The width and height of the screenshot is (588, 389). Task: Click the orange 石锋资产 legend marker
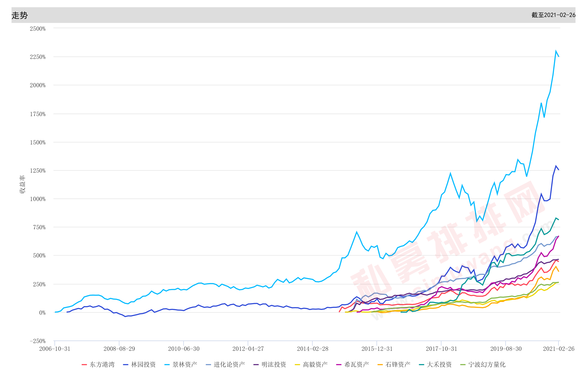click(x=380, y=365)
